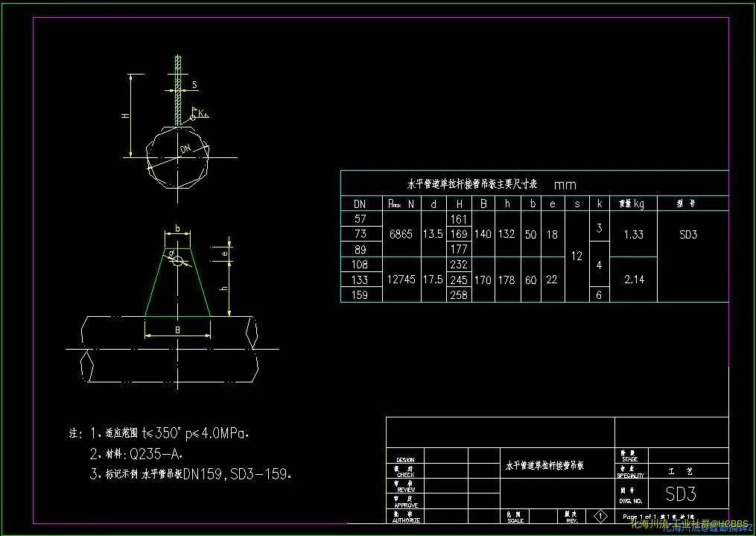The image size is (756, 536).
Task: Select the s value '12' cell
Action: click(x=576, y=256)
